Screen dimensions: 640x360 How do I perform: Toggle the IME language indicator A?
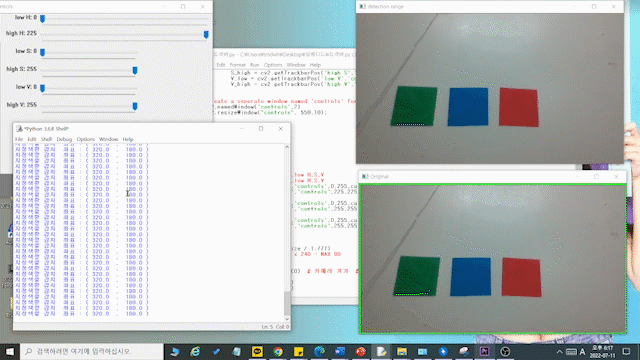pyautogui.click(x=582, y=351)
